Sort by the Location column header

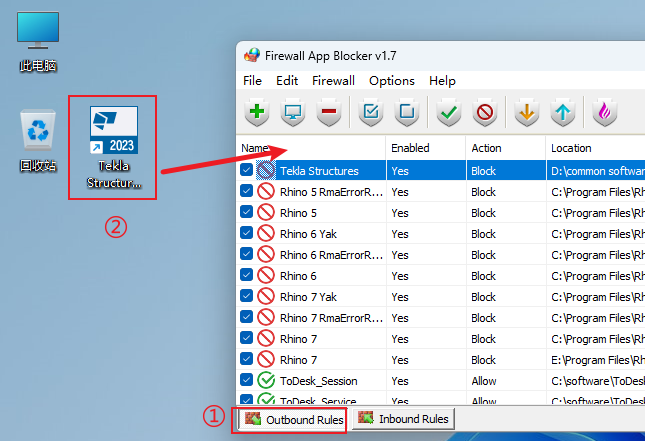[x=596, y=148]
